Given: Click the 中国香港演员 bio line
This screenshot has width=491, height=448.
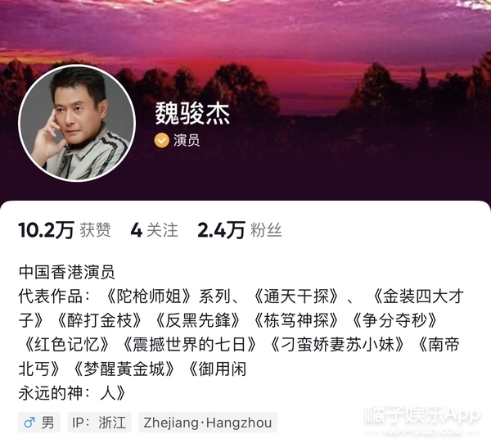Looking at the screenshot, I should [x=67, y=272].
